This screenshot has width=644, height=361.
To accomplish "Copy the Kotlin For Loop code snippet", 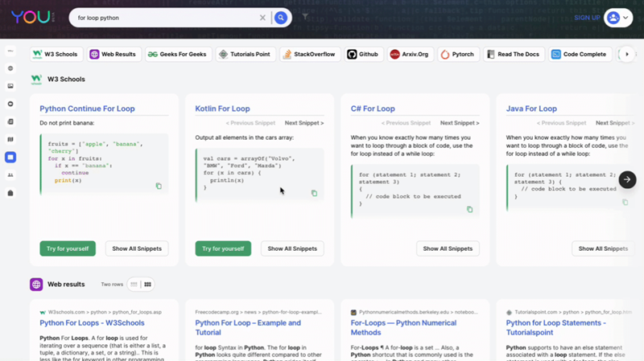I will click(x=314, y=193).
